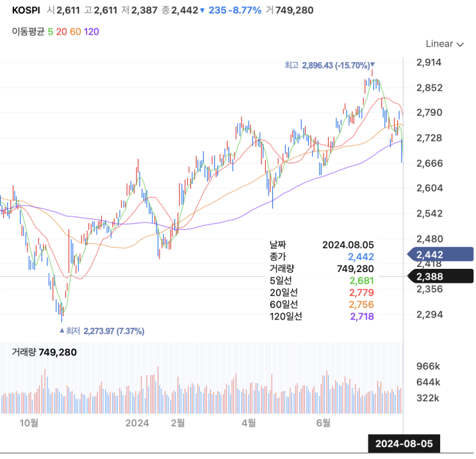The height and width of the screenshot is (459, 476).
Task: Click the 2024 time axis label
Action: (137, 423)
